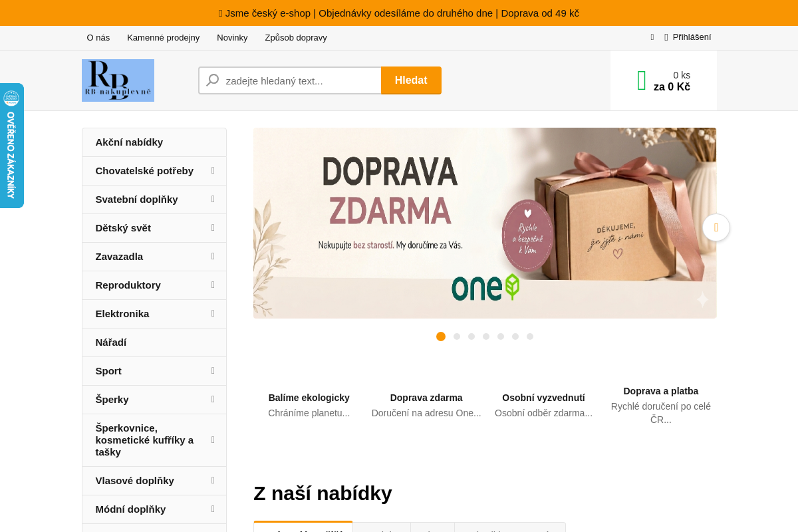Click the Doprava zdarma banner image

485,223
